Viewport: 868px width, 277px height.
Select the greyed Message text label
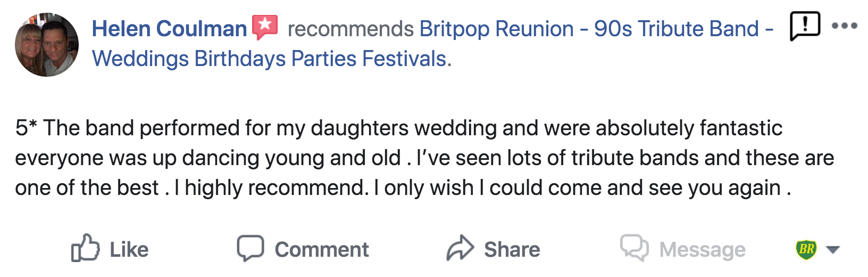pos(703,250)
